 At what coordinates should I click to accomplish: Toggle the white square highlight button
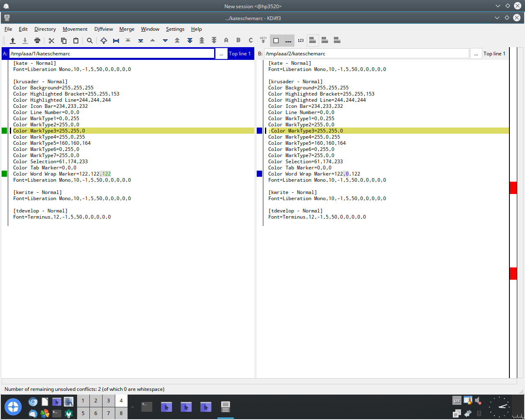click(x=276, y=41)
